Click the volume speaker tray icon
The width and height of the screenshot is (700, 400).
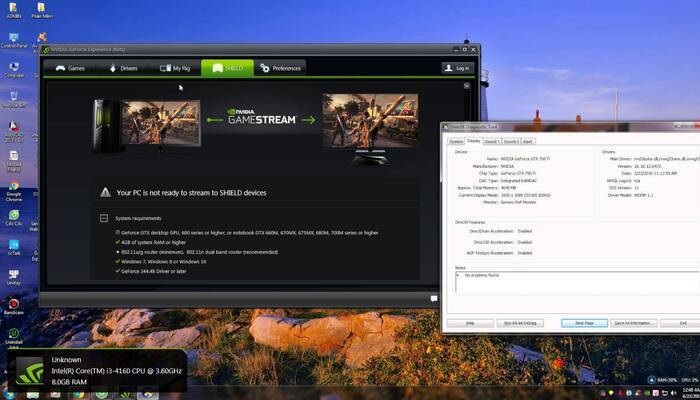tap(674, 393)
